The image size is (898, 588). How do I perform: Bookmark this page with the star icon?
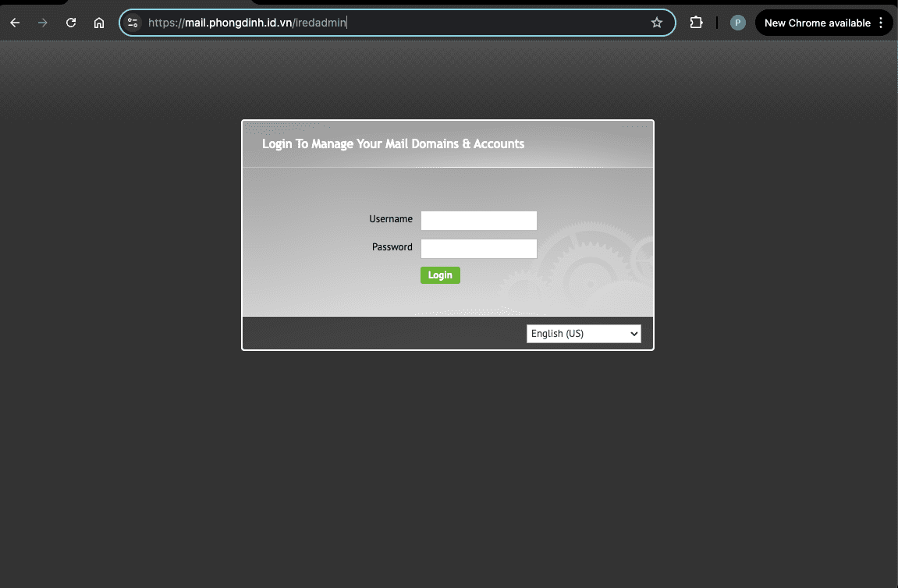(x=657, y=23)
